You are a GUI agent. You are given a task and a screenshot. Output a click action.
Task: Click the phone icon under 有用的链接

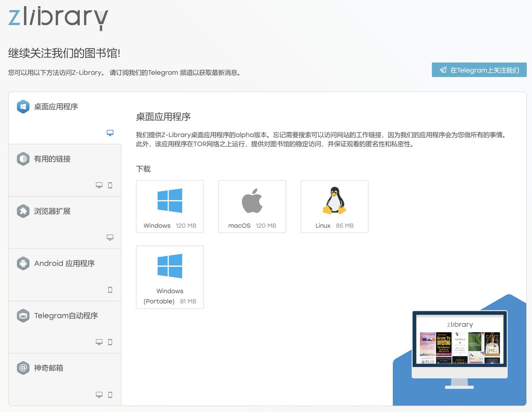[110, 185]
